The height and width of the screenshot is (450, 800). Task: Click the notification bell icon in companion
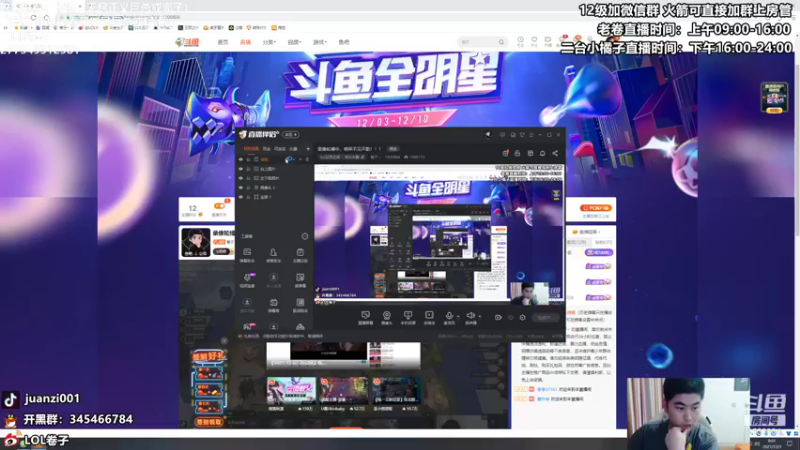[x=542, y=153]
